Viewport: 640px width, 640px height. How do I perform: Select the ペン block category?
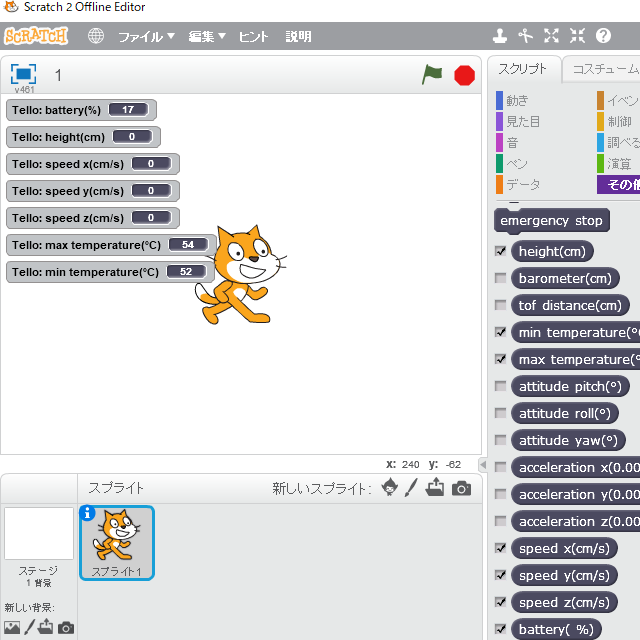[x=512, y=164]
